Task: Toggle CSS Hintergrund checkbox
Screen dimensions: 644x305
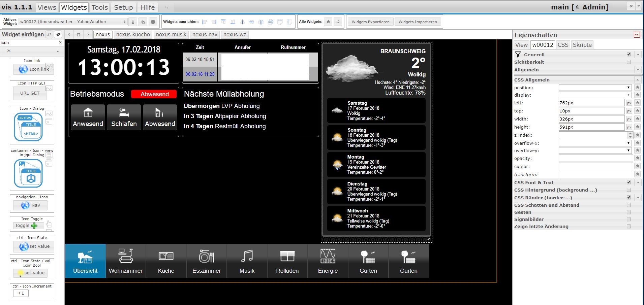Action: [629, 190]
